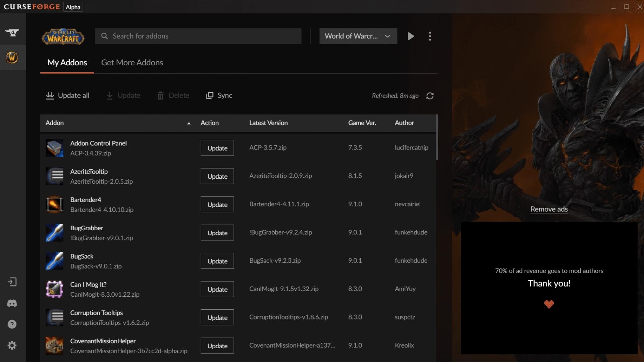Focus the Search for addons field

(198, 36)
